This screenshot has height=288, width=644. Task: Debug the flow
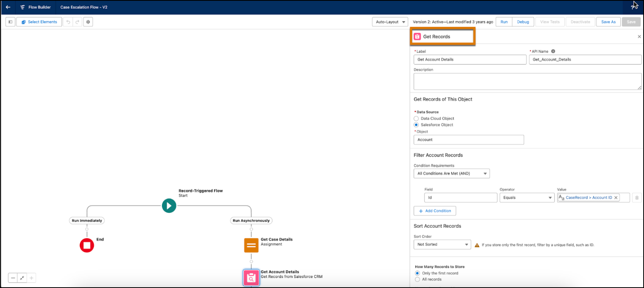tap(523, 22)
